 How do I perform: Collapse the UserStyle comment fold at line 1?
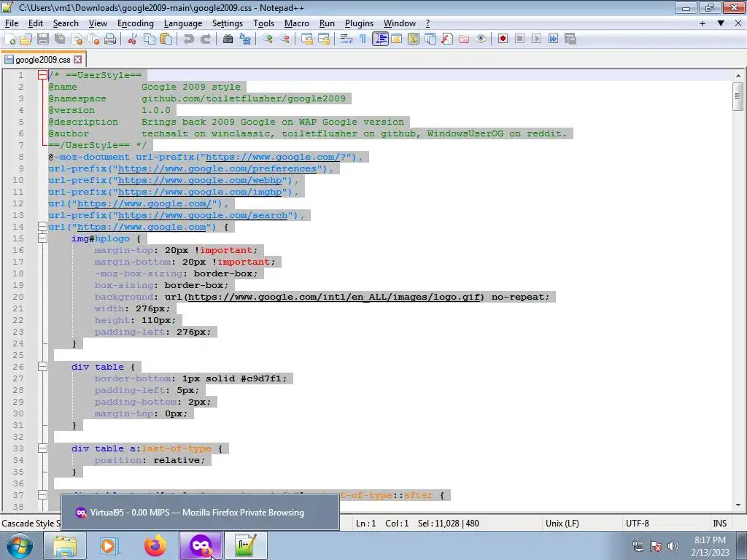tap(42, 75)
